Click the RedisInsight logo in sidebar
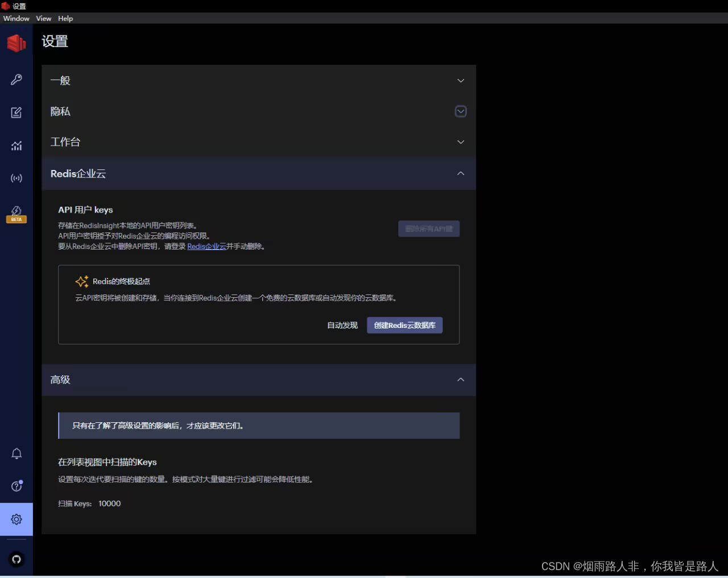Image resolution: width=728 pixels, height=578 pixels. pyautogui.click(x=16, y=43)
